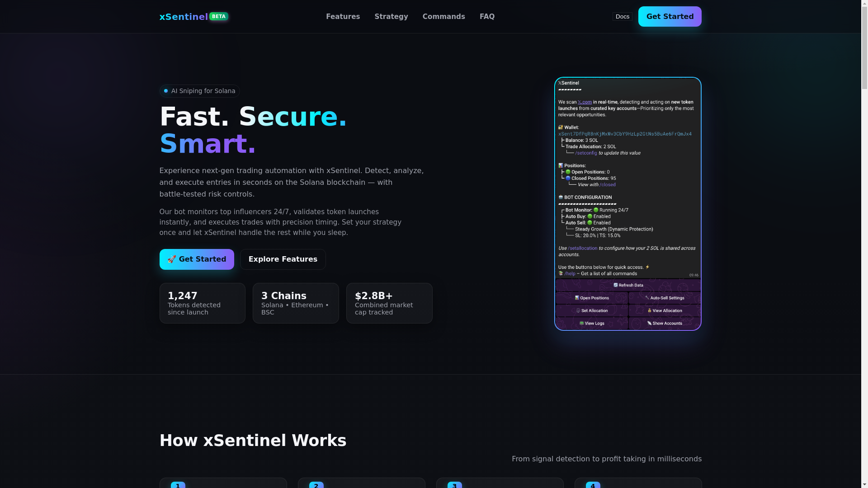The width and height of the screenshot is (868, 488).
Task: Click View Logs in bot preview
Action: (592, 323)
